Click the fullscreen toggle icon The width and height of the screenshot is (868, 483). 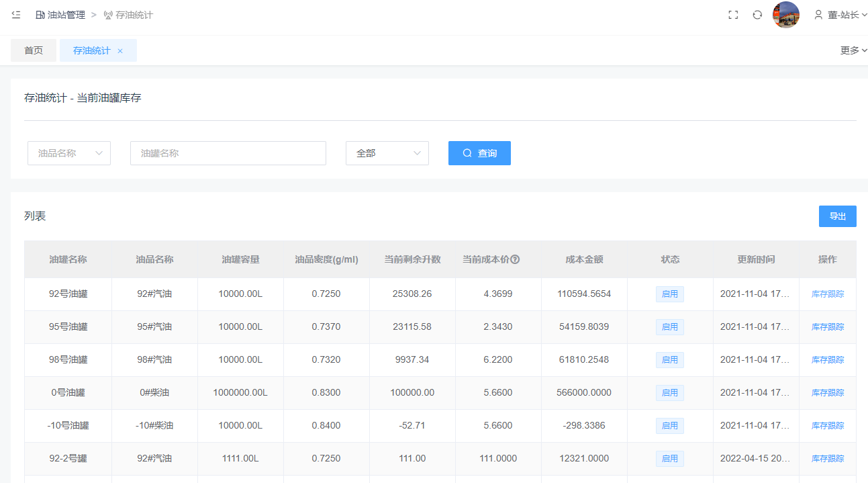(733, 15)
